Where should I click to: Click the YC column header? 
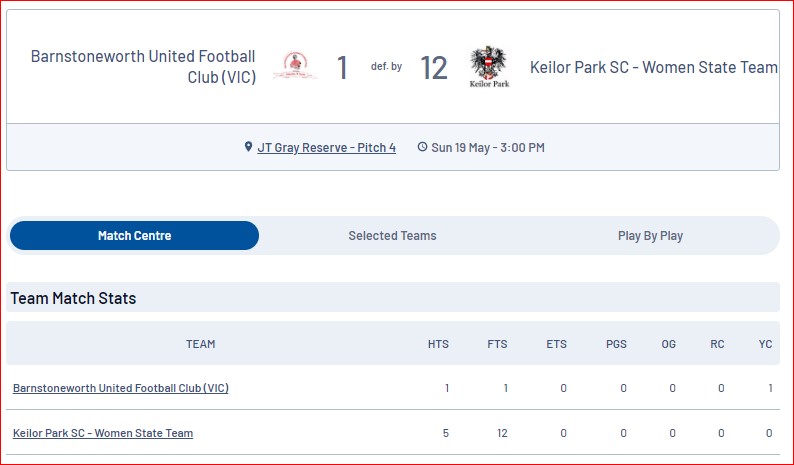pos(765,344)
